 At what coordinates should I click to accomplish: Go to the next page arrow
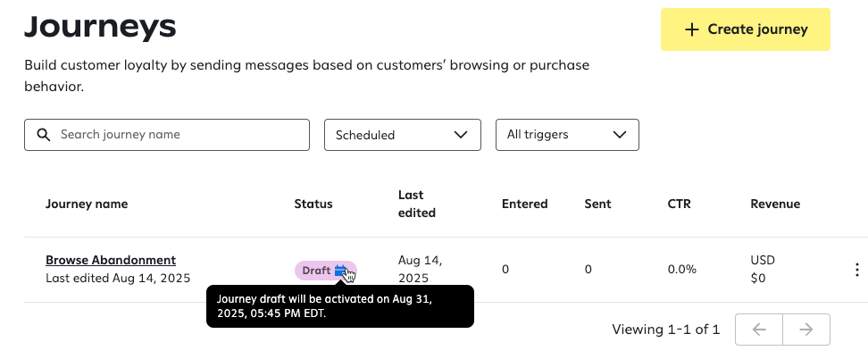(806, 330)
